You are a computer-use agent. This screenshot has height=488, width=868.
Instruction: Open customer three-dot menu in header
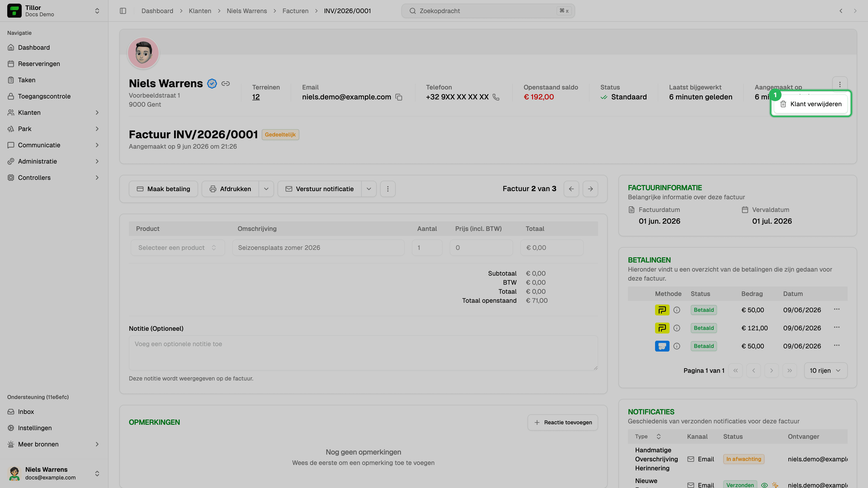pyautogui.click(x=840, y=84)
